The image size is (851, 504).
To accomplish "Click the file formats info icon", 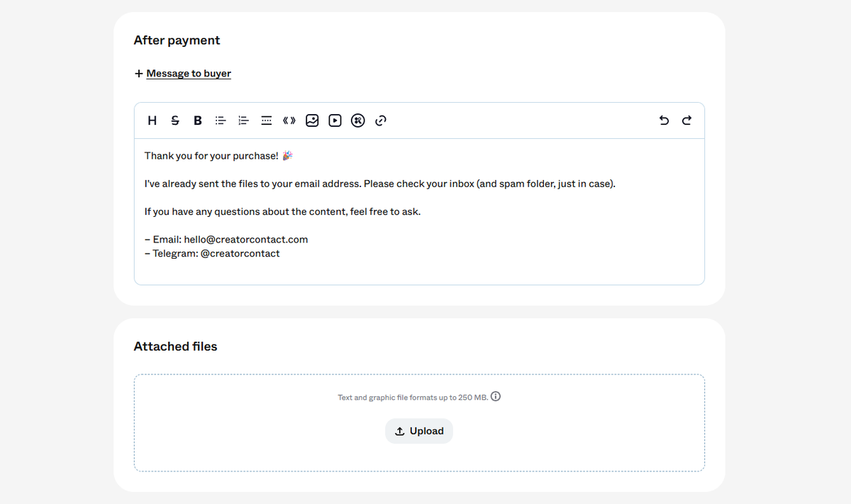I will pos(496,397).
